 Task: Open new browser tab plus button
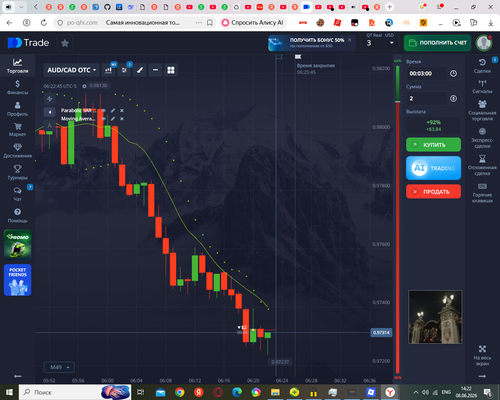coord(389,7)
